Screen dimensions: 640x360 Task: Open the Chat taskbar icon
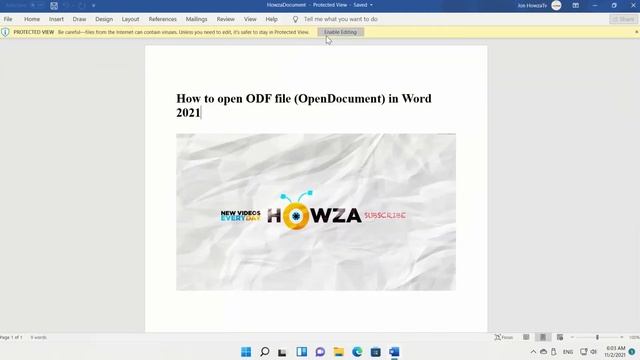(x=320, y=352)
